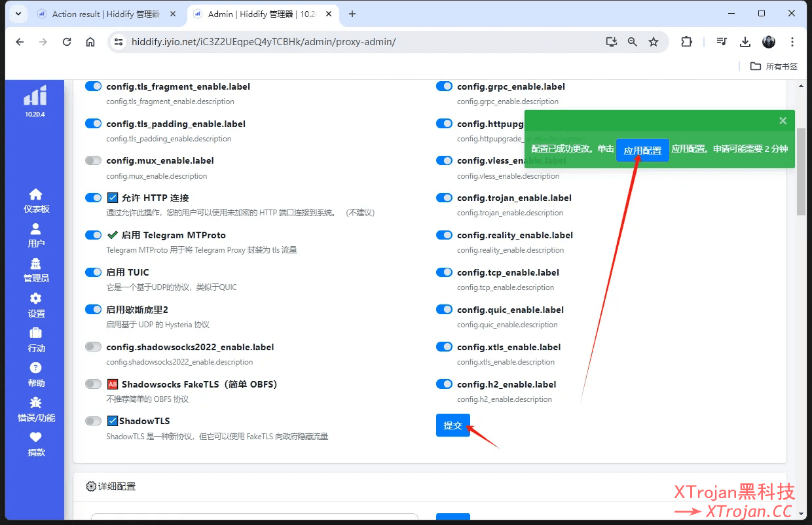Toggle config.grpc_enable switch
The width and height of the screenshot is (812, 525).
click(x=445, y=86)
